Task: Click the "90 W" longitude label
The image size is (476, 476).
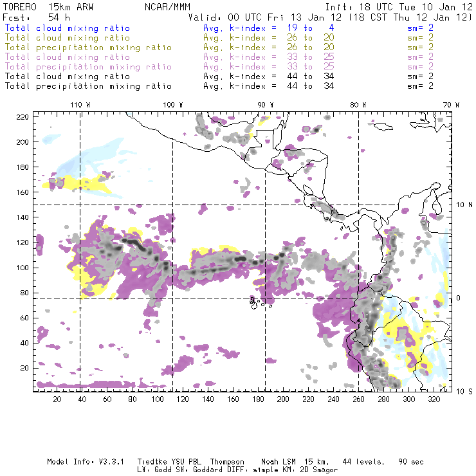Action: point(265,105)
